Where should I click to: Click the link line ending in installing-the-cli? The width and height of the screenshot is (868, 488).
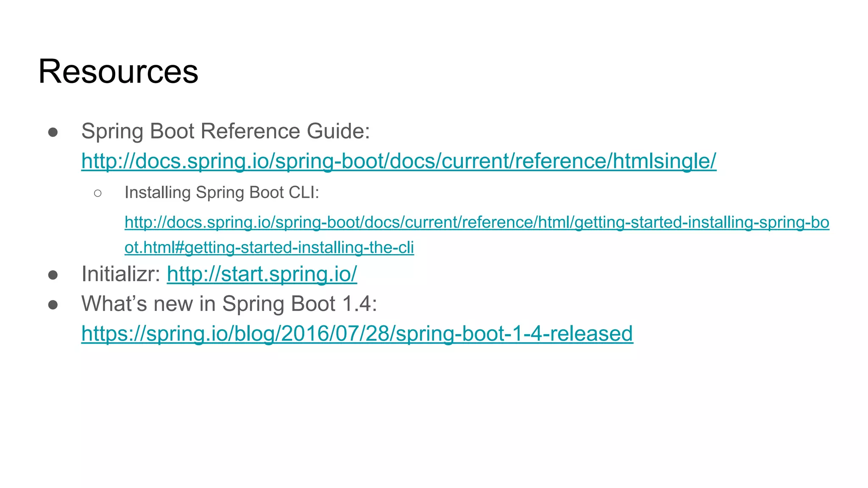269,248
